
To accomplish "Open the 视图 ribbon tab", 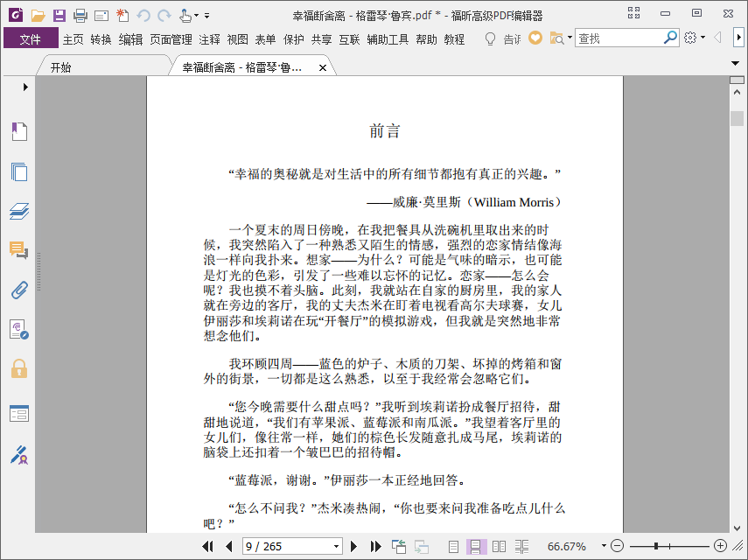I will [x=238, y=39].
